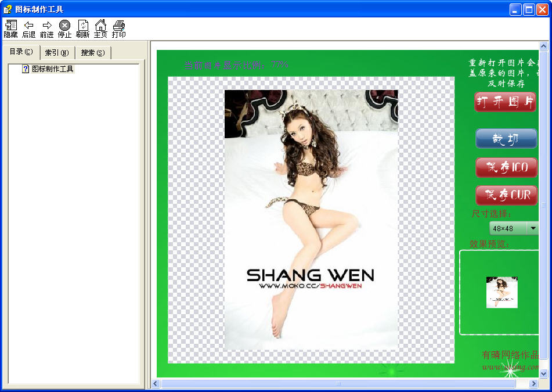This screenshot has width=552, height=392.
Task: Click the 有晴网络作品 credit text
Action: tap(510, 355)
